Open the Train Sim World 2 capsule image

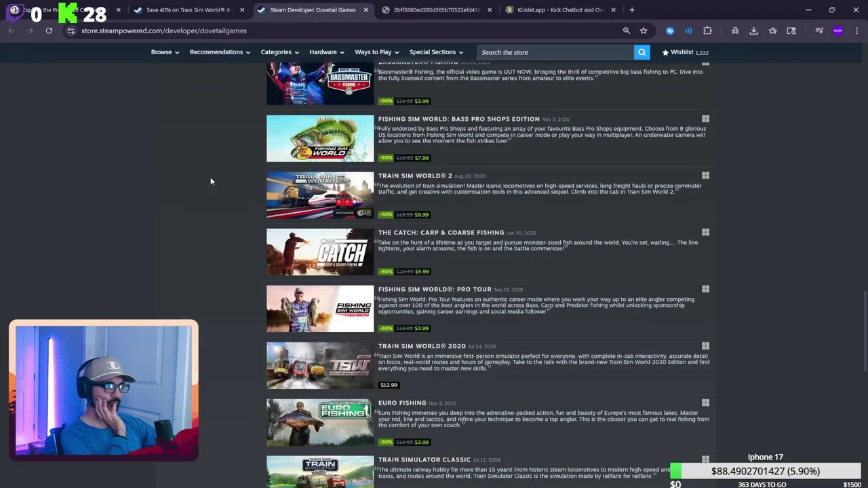(x=320, y=195)
